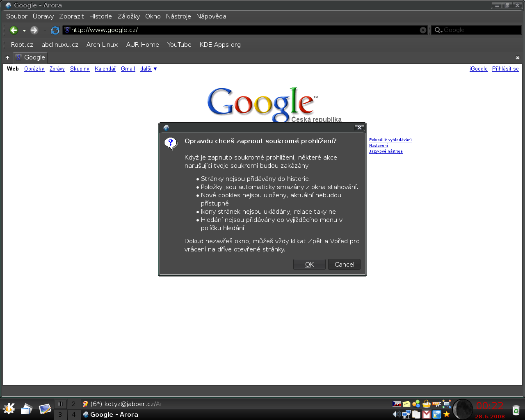The width and height of the screenshot is (525, 420).
Task: Open the Historie menu
Action: [100, 16]
